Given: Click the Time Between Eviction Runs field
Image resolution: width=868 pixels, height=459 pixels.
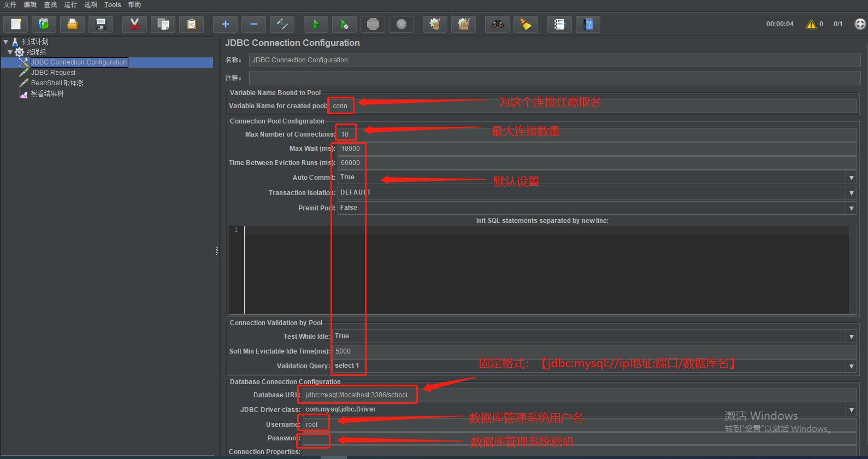Looking at the screenshot, I should coord(597,163).
